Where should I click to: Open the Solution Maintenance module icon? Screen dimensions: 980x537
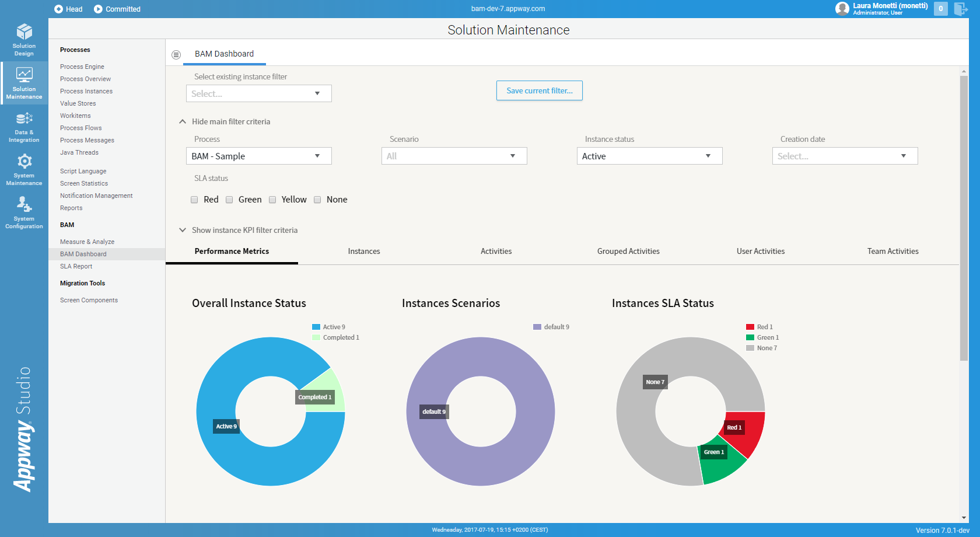click(x=24, y=74)
